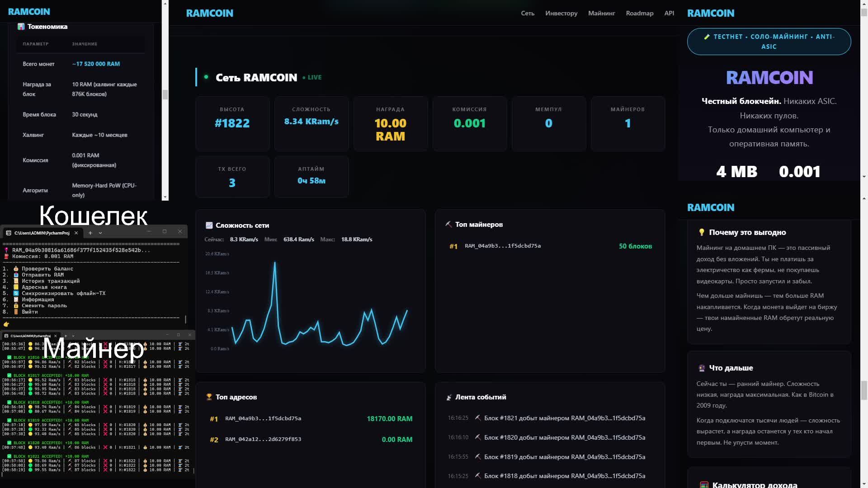Click the crystal ball icon near Что дальше
The image size is (868, 488).
(x=702, y=368)
